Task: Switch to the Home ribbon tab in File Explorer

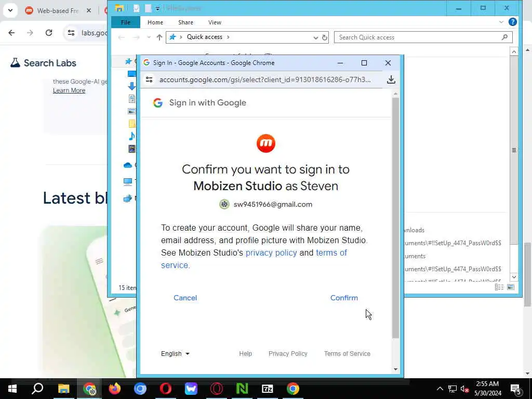Action: (x=155, y=22)
